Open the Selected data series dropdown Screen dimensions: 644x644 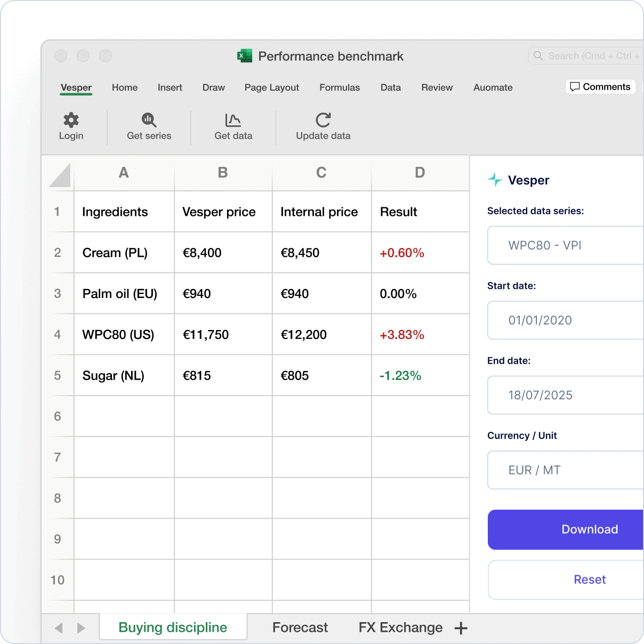[565, 245]
